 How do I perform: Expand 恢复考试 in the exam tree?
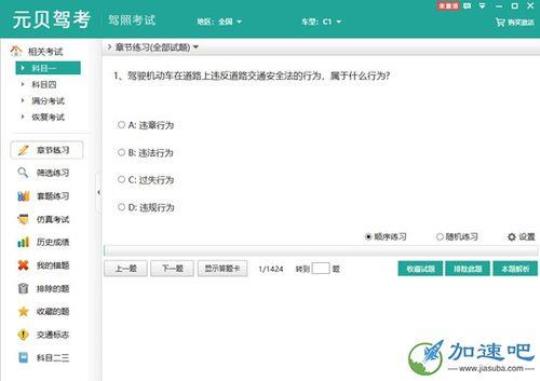[43, 117]
